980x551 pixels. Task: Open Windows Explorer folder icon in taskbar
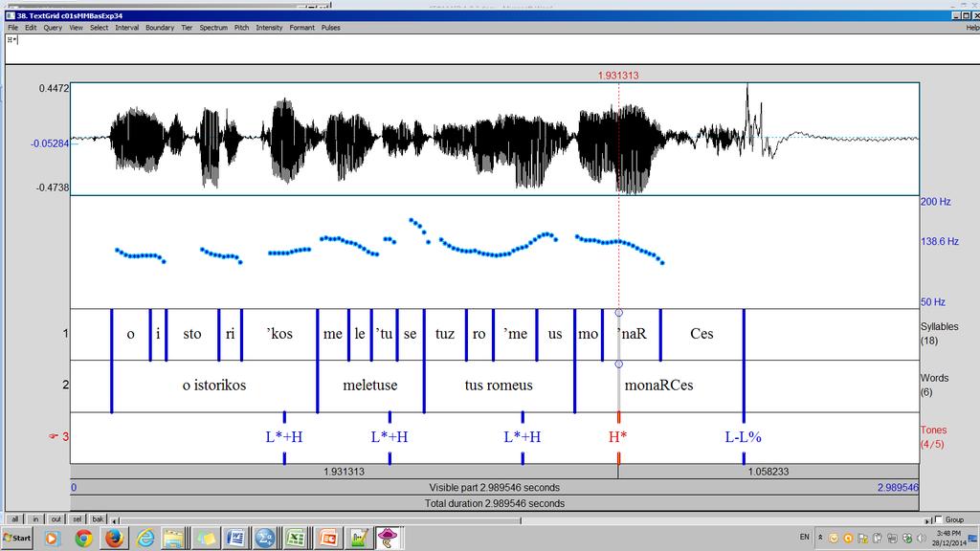pyautogui.click(x=174, y=538)
